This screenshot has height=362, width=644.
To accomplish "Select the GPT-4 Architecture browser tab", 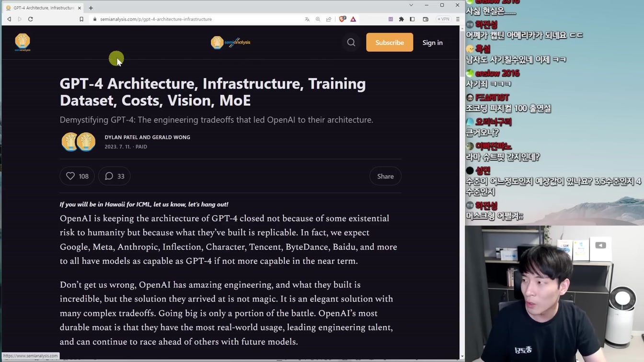I will pyautogui.click(x=43, y=8).
